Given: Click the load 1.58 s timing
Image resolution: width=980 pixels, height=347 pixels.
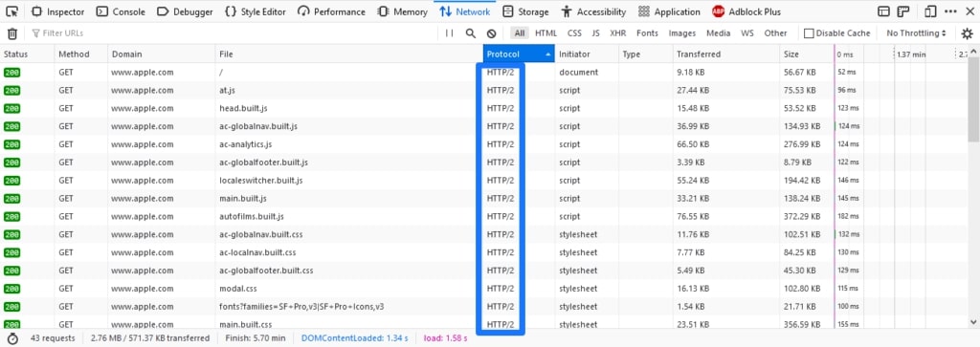Looking at the screenshot, I should point(445,338).
